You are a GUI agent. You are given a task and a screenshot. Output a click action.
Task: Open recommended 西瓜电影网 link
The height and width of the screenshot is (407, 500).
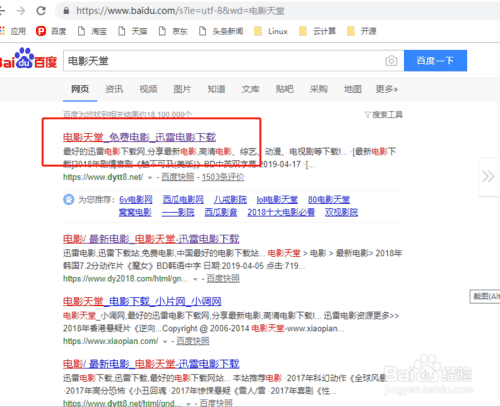(183, 200)
